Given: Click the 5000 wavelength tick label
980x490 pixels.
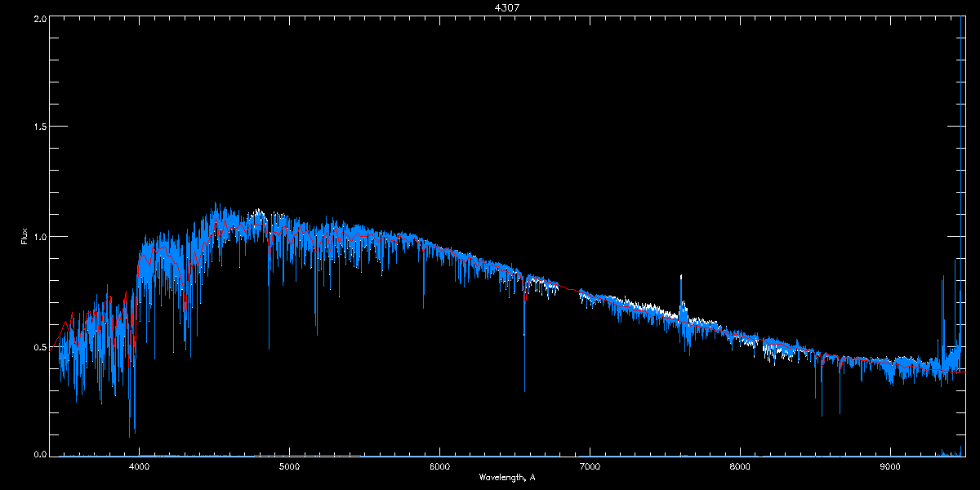Looking at the screenshot, I should click(x=289, y=467).
